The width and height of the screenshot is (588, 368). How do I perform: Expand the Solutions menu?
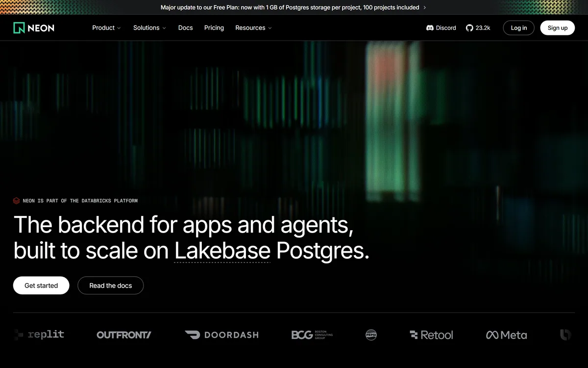(149, 28)
